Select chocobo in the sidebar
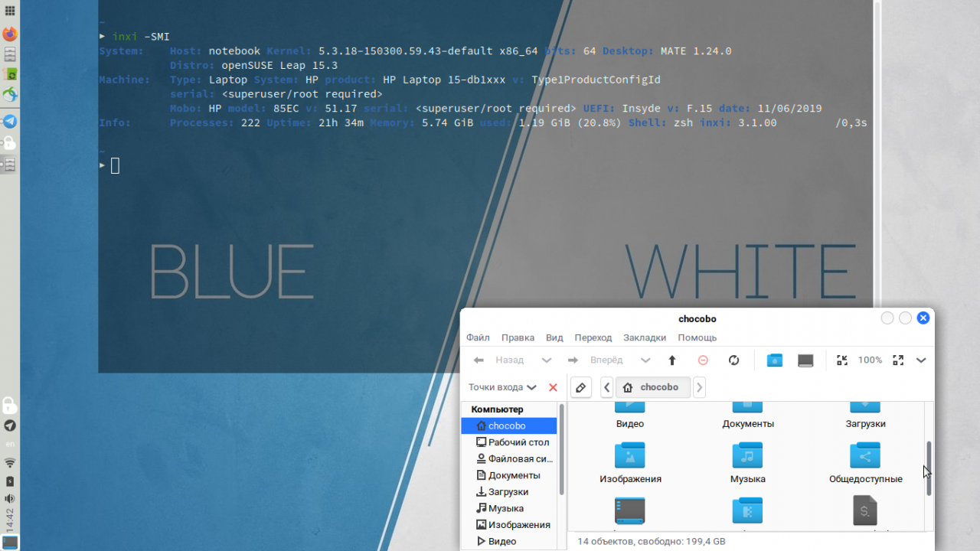The image size is (980, 551). point(509,426)
